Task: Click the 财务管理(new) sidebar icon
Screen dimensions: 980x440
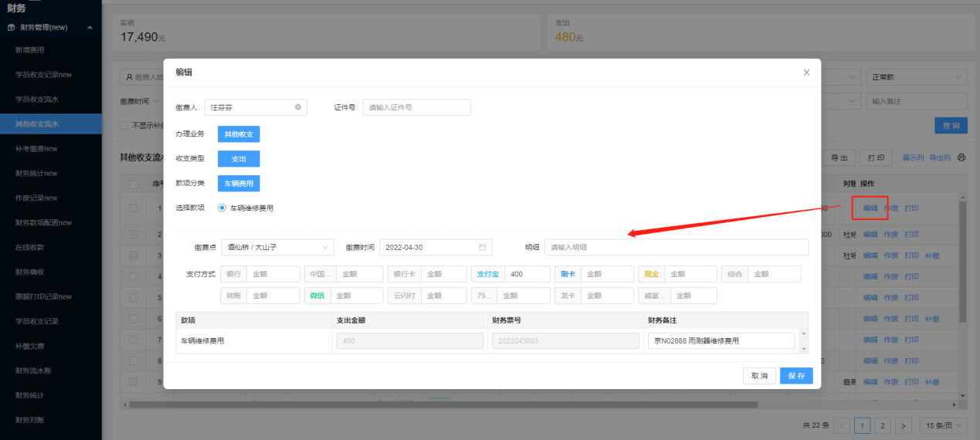Action: click(12, 28)
